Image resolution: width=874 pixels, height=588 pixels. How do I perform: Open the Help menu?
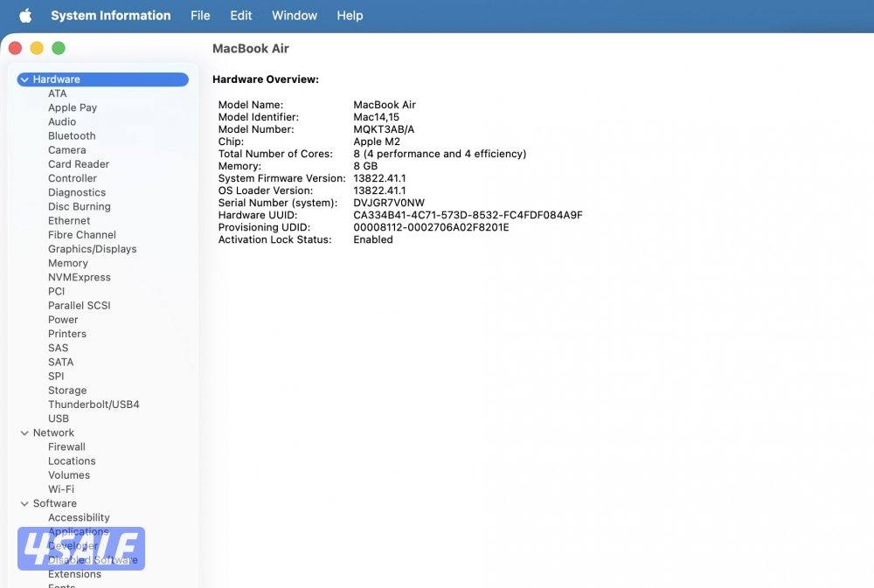tap(350, 15)
